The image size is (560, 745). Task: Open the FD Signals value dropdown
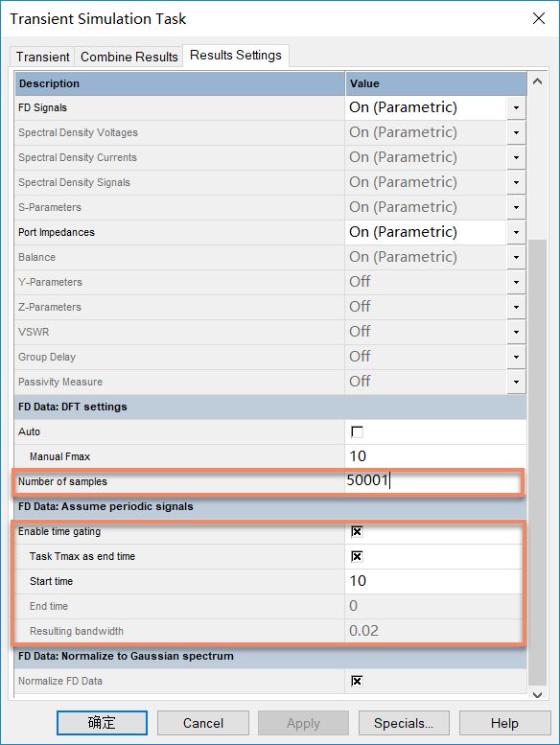tap(516, 107)
